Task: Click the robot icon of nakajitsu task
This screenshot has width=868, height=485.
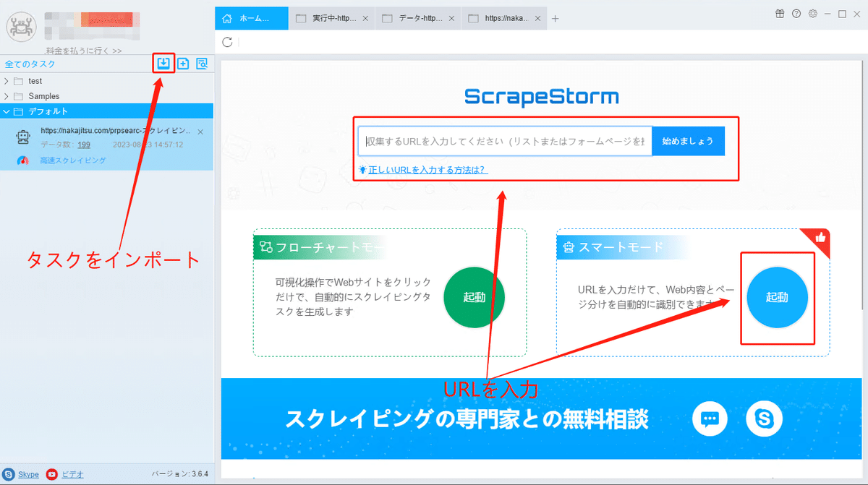Action: point(23,137)
